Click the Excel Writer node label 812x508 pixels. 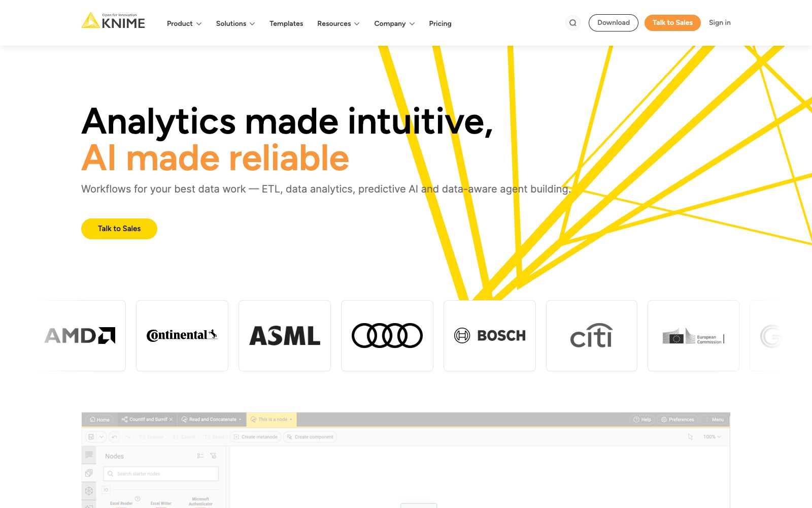tap(161, 503)
